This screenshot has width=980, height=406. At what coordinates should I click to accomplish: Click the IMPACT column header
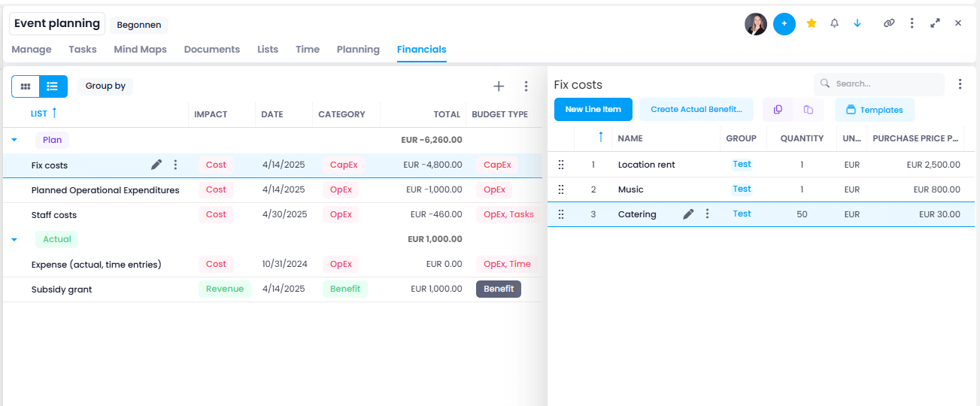click(x=211, y=114)
